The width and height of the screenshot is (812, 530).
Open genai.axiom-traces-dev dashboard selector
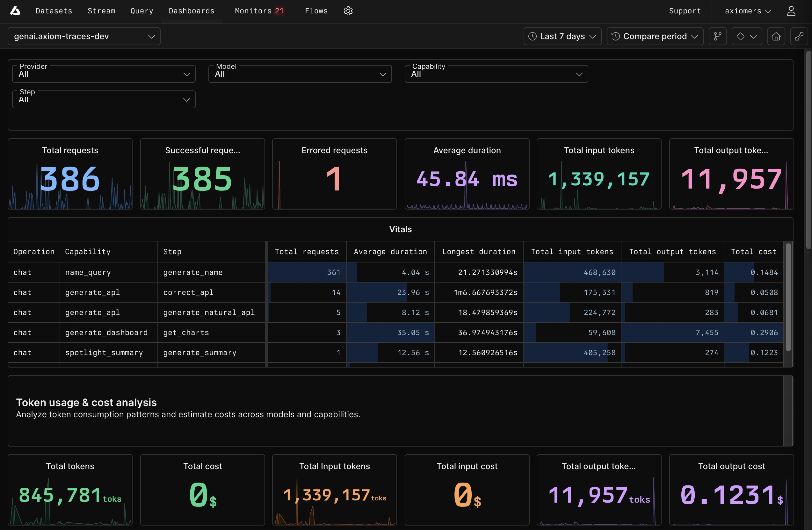pos(84,36)
